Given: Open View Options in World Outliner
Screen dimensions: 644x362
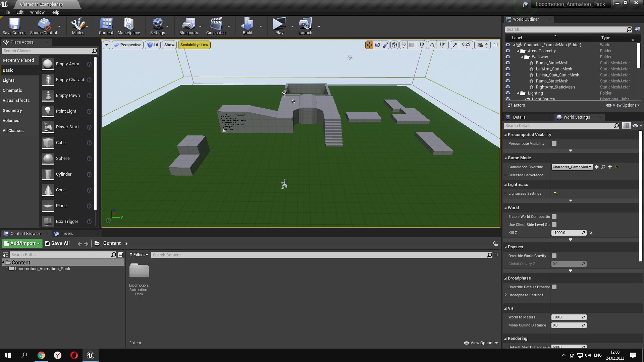Looking at the screenshot, I should 623,105.
